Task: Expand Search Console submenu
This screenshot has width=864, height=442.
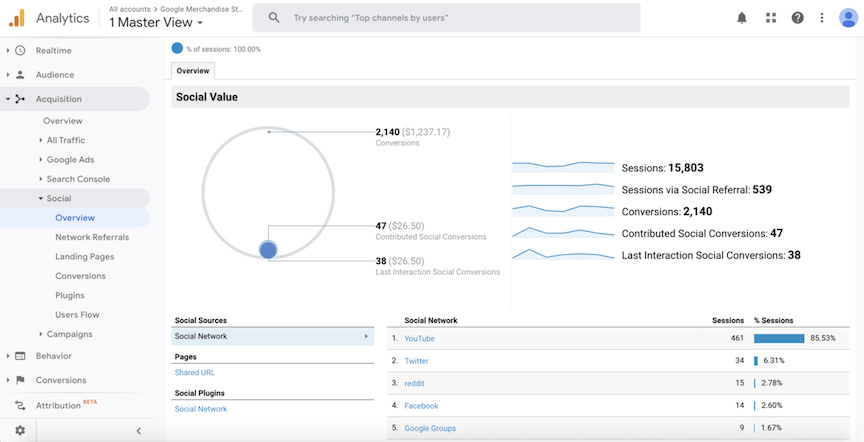Action: 41,179
